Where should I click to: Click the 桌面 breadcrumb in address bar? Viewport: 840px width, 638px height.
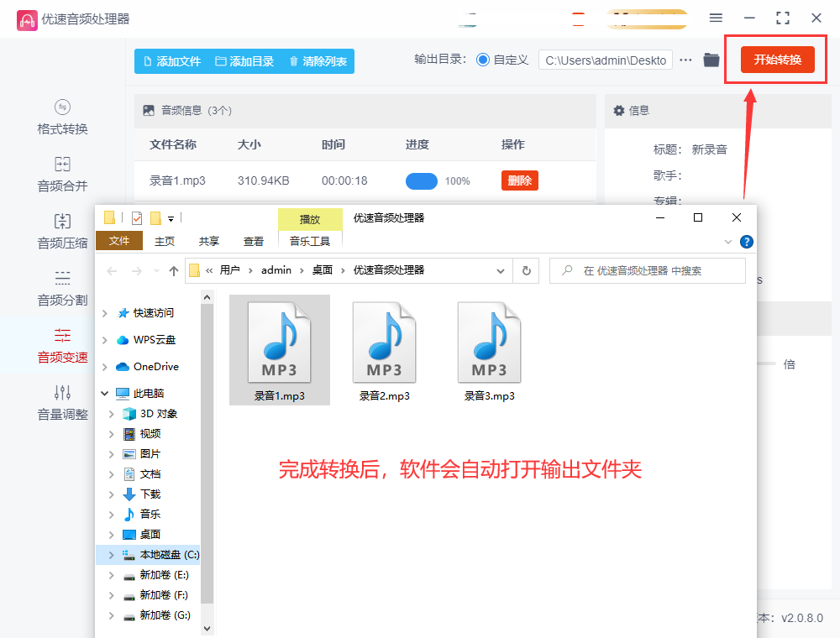pos(323,270)
